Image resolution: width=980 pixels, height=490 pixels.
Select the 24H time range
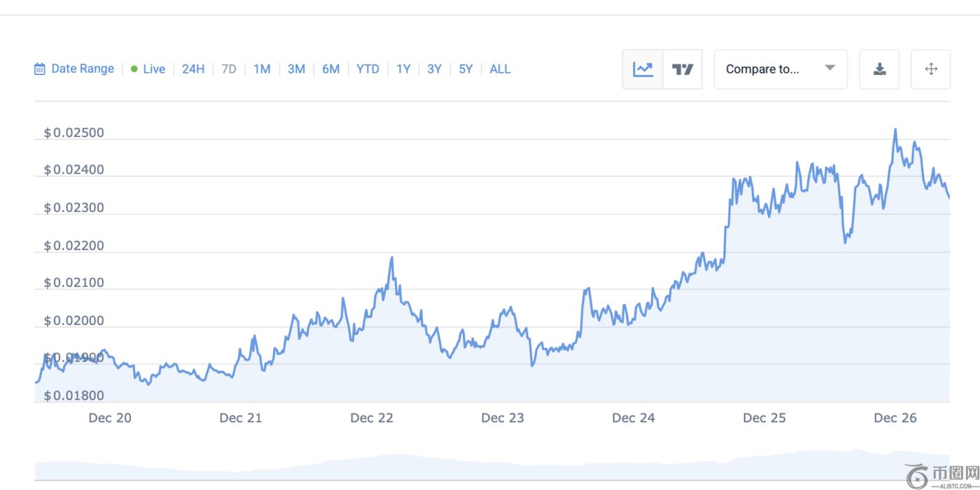click(x=193, y=69)
